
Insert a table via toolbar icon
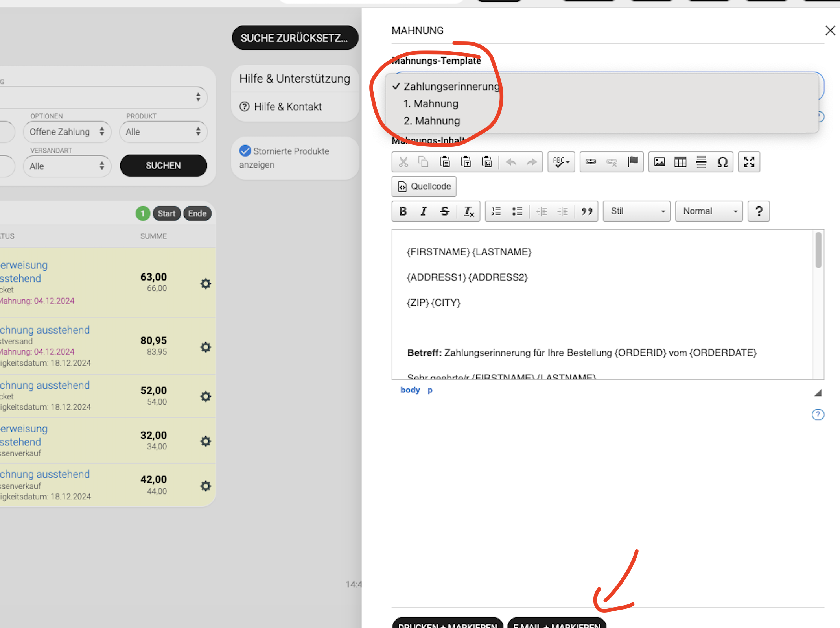pyautogui.click(x=680, y=162)
